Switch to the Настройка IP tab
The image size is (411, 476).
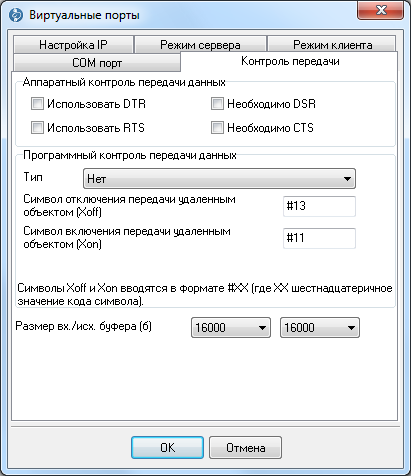[73, 45]
